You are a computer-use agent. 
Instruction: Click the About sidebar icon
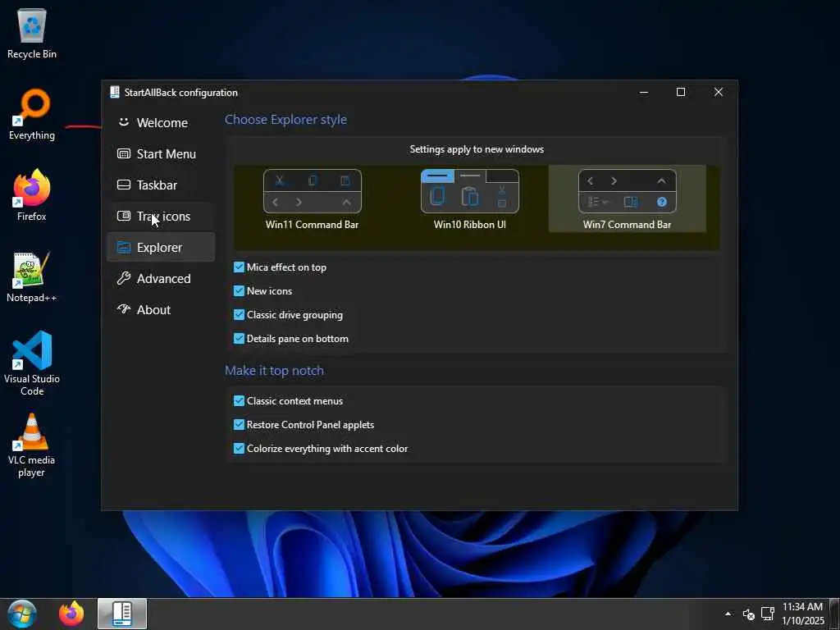(x=124, y=309)
